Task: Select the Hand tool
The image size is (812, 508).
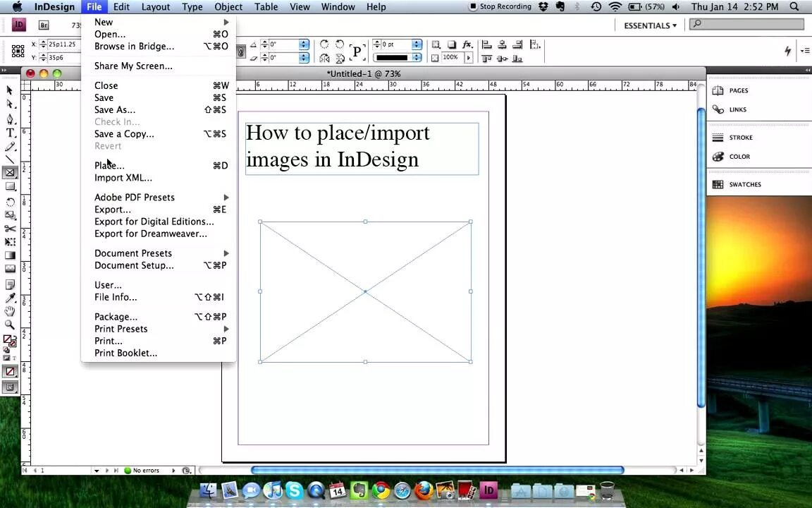Action: pos(10,312)
